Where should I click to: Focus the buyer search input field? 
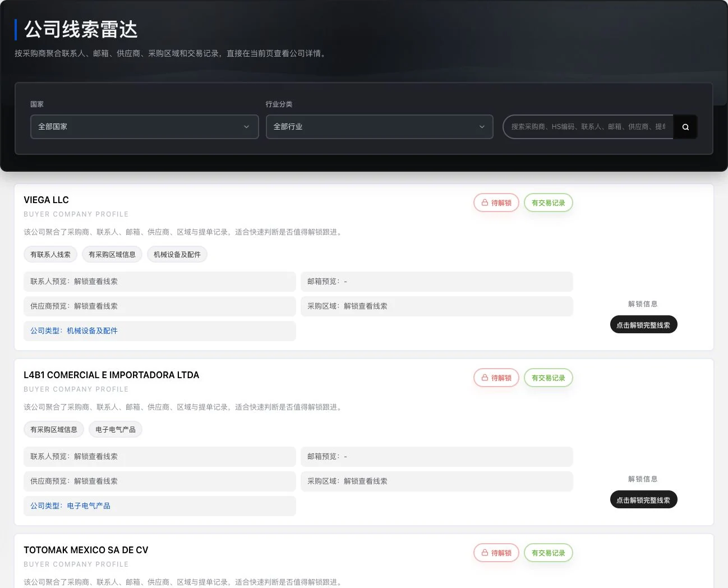coord(588,127)
